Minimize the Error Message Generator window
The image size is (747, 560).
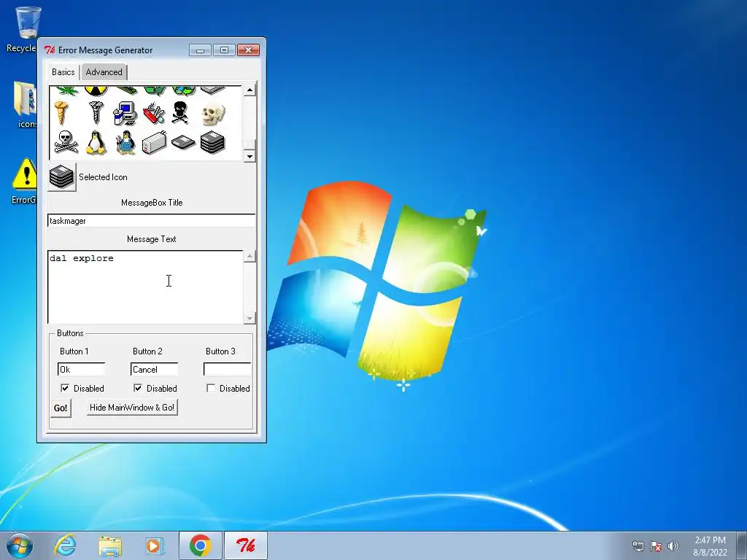(200, 50)
